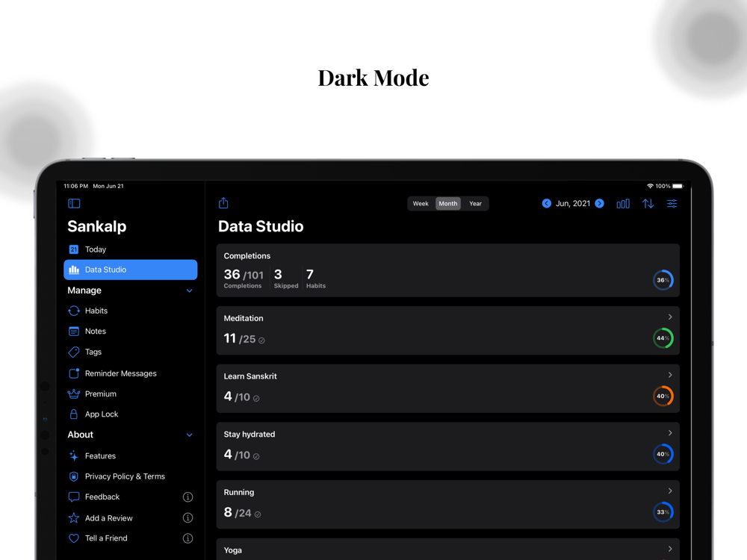The height and width of the screenshot is (560, 747).
Task: Switch to Week segment
Action: tap(420, 203)
